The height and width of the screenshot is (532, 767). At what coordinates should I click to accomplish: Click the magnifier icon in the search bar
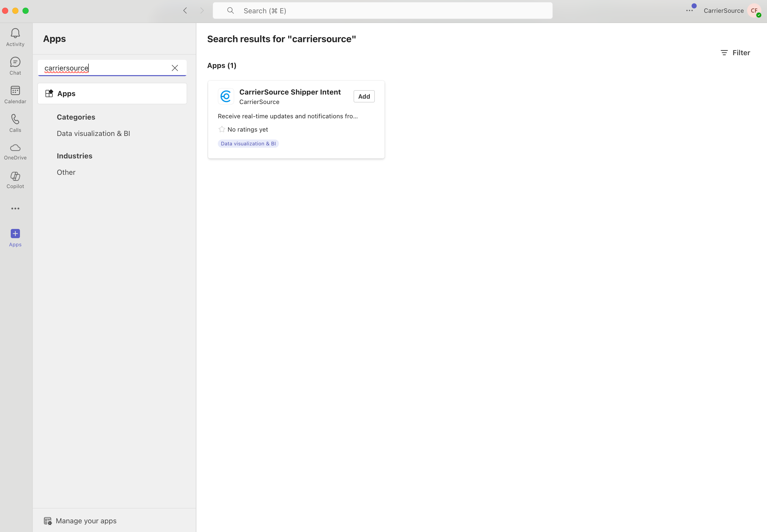[230, 11]
